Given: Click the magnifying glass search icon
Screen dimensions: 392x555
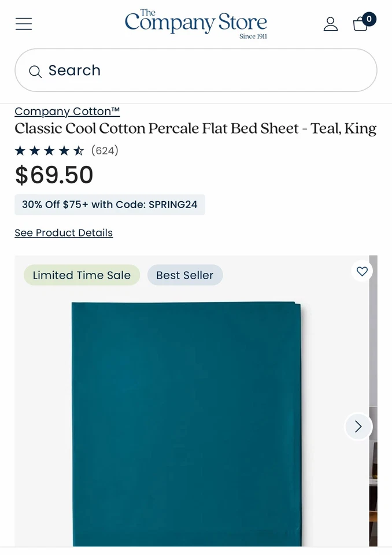Looking at the screenshot, I should [x=35, y=71].
